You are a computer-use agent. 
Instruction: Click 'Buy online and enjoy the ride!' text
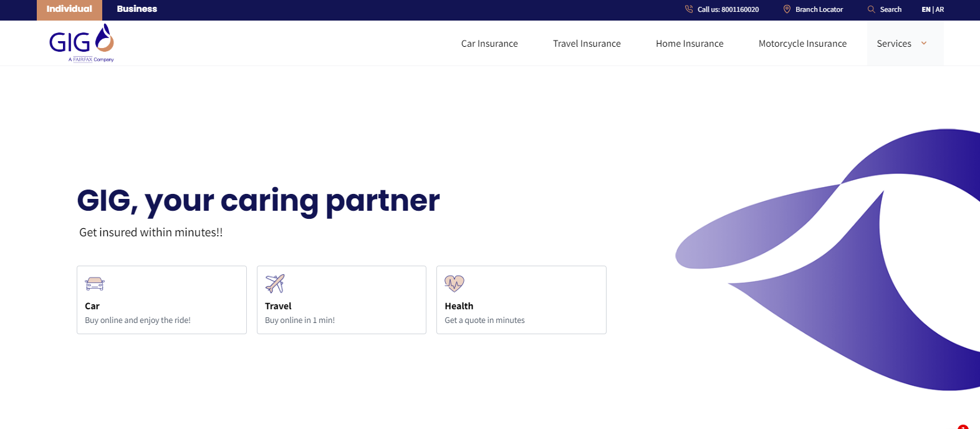coord(138,321)
